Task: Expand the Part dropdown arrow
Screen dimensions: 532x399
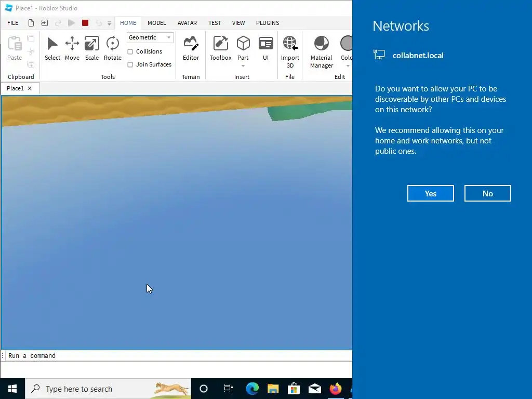Action: click(243, 66)
